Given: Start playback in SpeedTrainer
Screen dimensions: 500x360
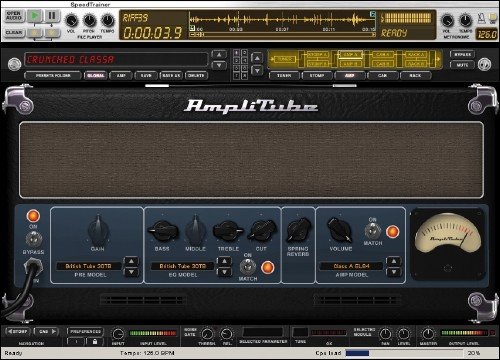Looking at the screenshot, I should tap(35, 15).
